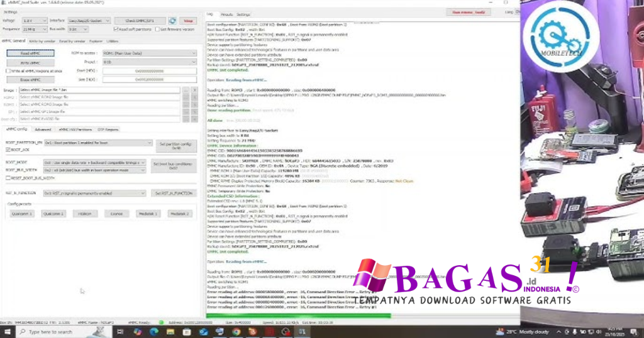Open Google Chrome from the taskbar
This screenshot has width=644, height=338.
236,332
